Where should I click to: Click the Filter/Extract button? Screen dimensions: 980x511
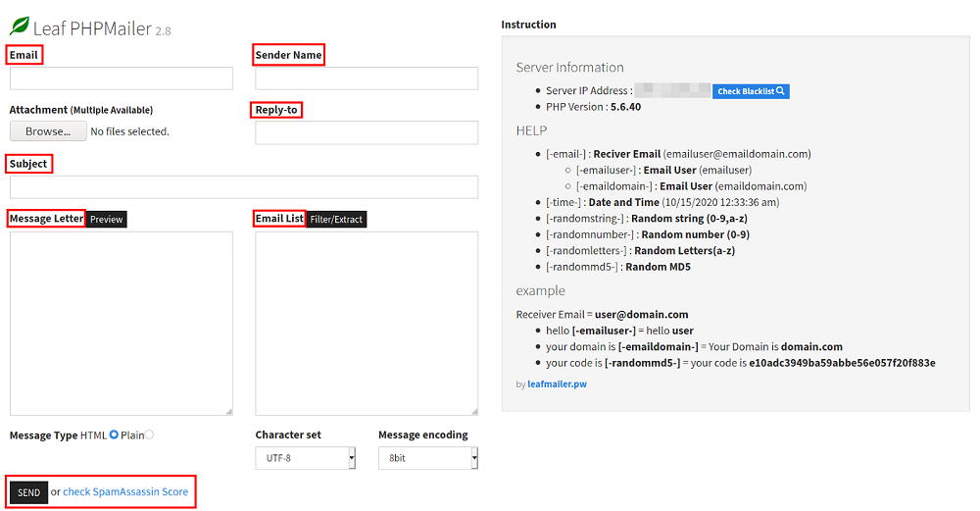(336, 219)
